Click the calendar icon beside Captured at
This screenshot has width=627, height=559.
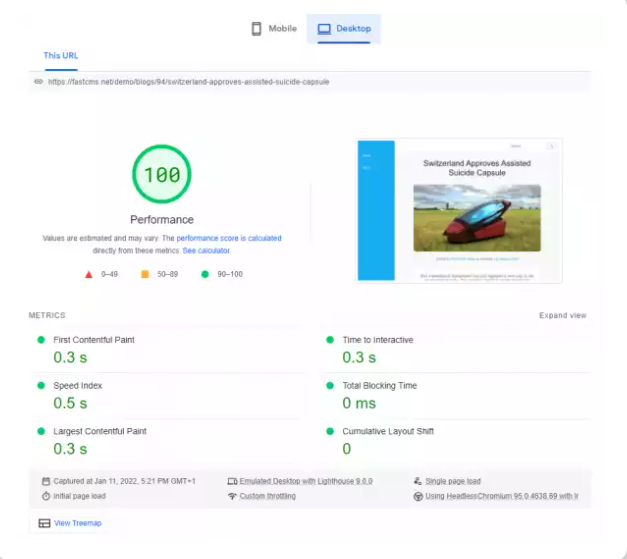coord(46,481)
